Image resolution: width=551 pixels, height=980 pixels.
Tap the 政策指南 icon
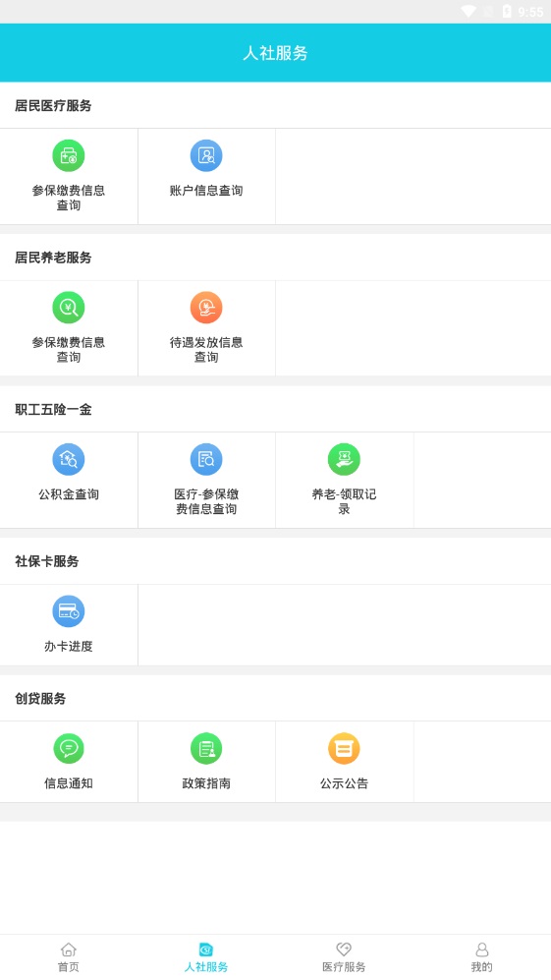pyautogui.click(x=206, y=749)
